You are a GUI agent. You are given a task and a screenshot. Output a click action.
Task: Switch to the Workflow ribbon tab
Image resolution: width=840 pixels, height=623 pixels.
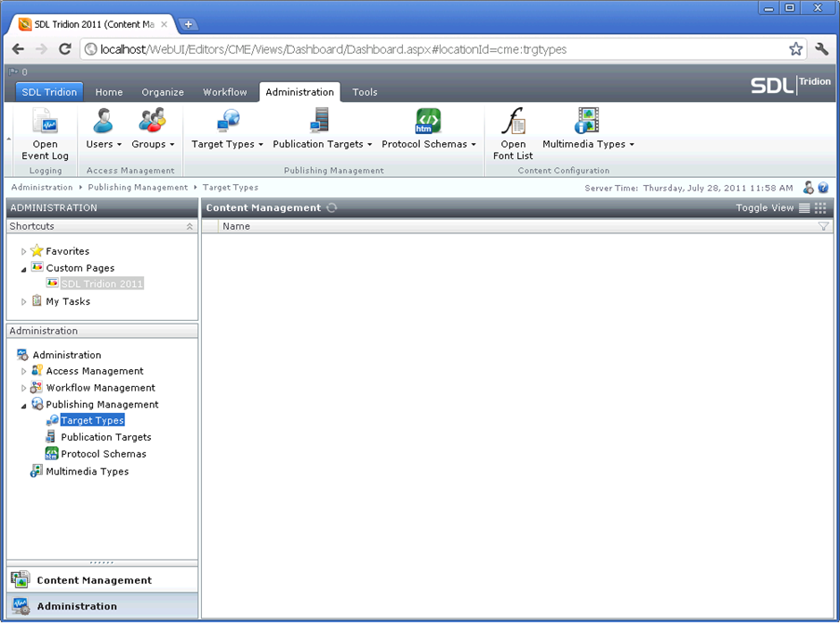[224, 92]
